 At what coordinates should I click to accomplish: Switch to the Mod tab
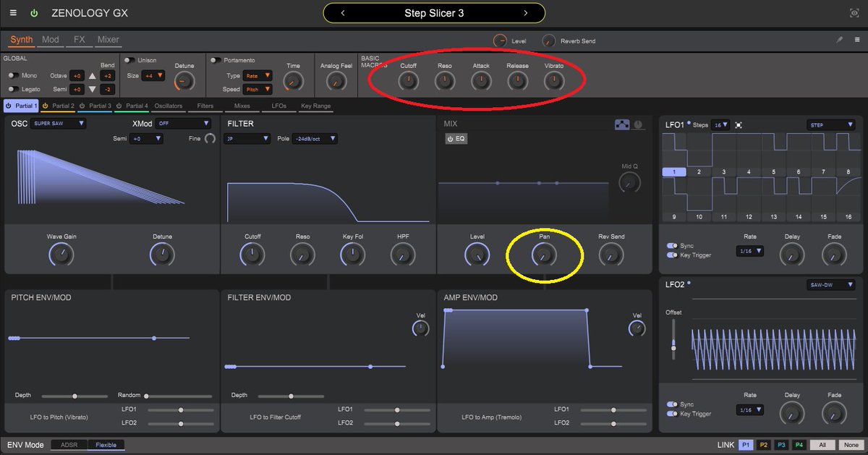[51, 40]
